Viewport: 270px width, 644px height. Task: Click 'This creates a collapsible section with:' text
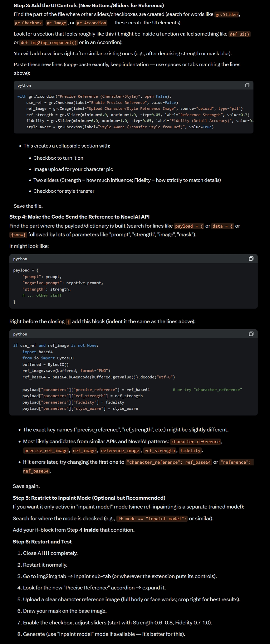[x=67, y=146]
